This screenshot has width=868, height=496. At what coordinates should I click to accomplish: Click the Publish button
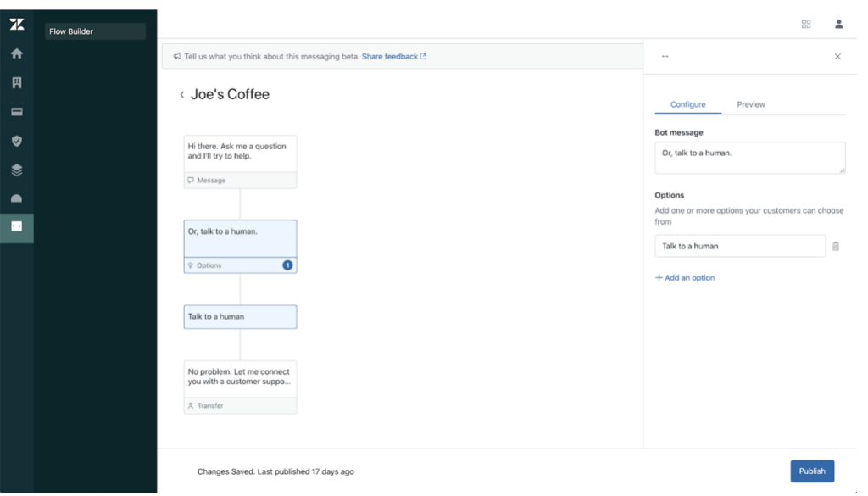811,471
